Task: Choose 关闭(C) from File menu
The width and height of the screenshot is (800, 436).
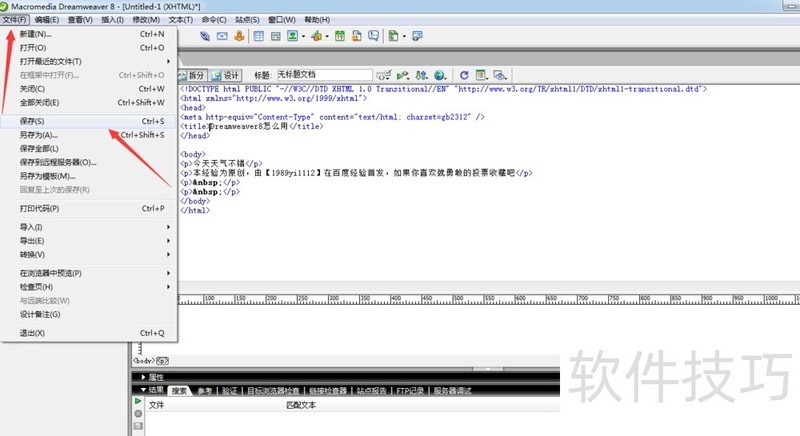Action: click(89, 89)
